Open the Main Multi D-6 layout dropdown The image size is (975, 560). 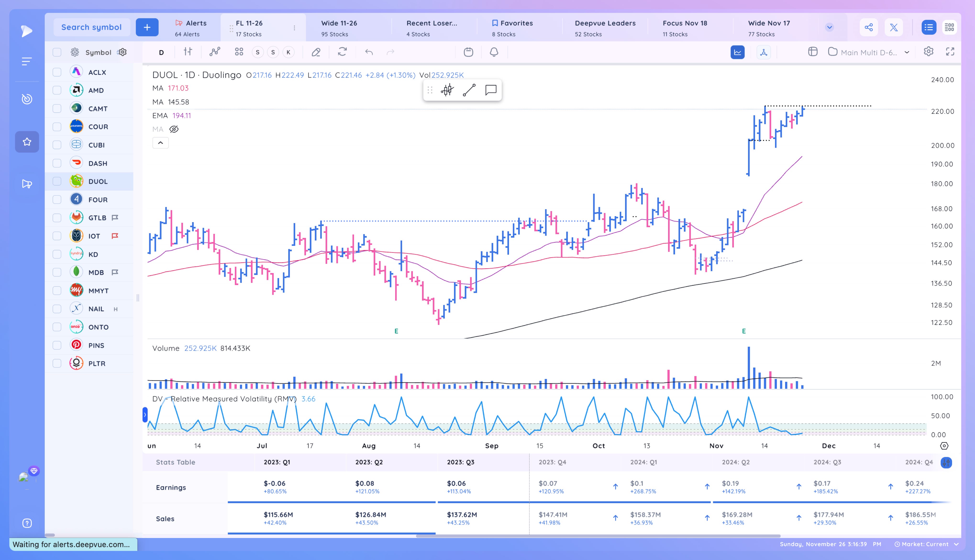[869, 52]
